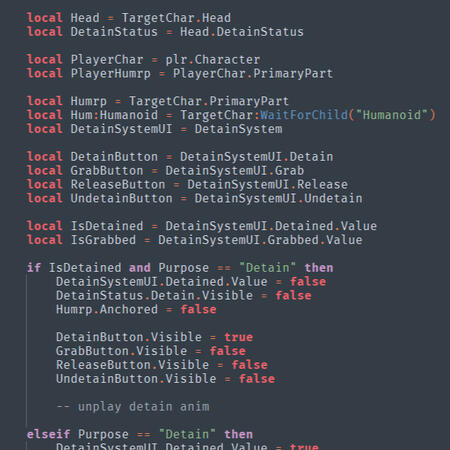Click the unplay detain anim comment
The image size is (450, 450).
point(133,407)
